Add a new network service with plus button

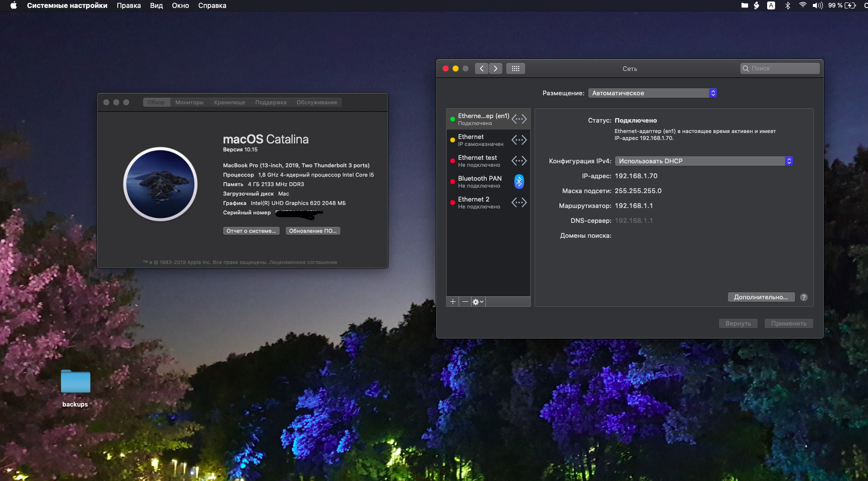(453, 302)
